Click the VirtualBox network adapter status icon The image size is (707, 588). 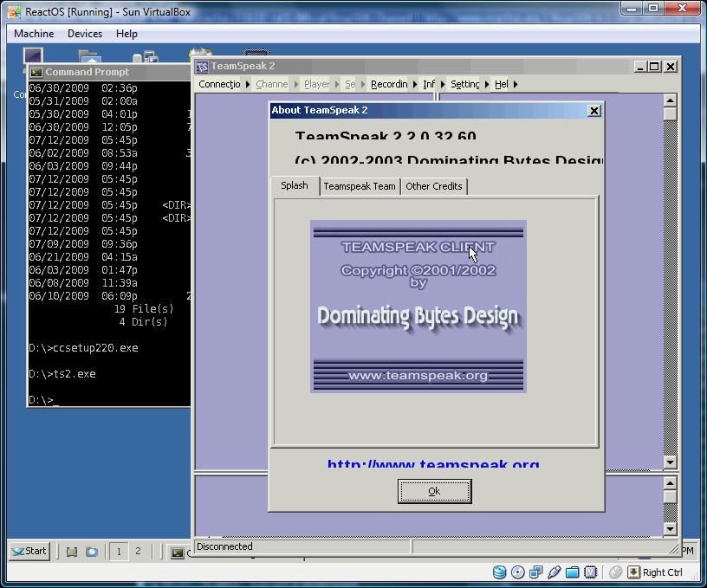(535, 572)
